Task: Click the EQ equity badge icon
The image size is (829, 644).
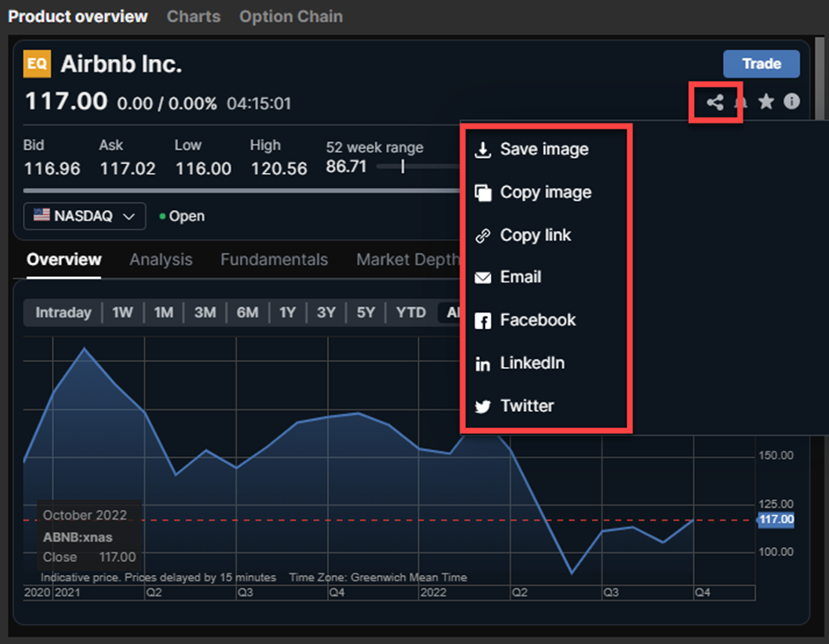Action: pos(37,64)
